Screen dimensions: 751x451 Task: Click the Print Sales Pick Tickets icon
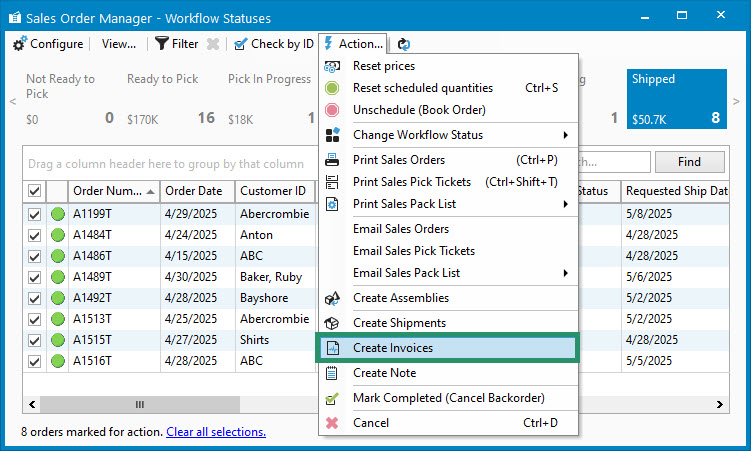(x=332, y=182)
